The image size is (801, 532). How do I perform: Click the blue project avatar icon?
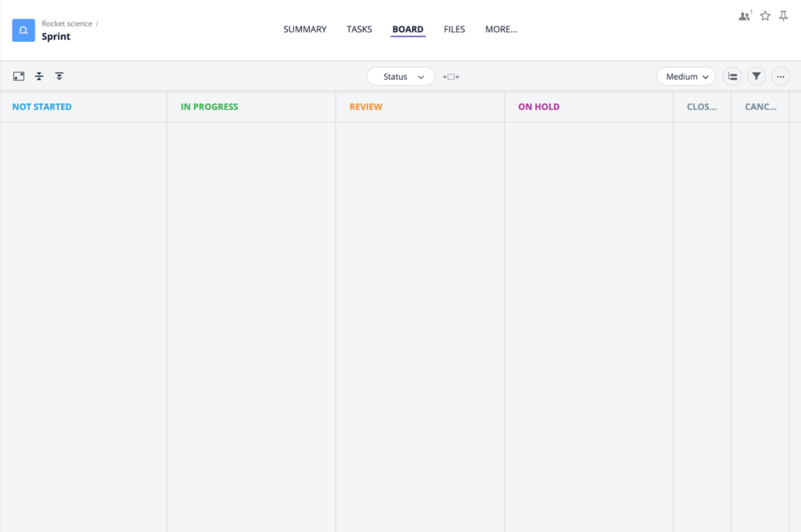pos(23,30)
